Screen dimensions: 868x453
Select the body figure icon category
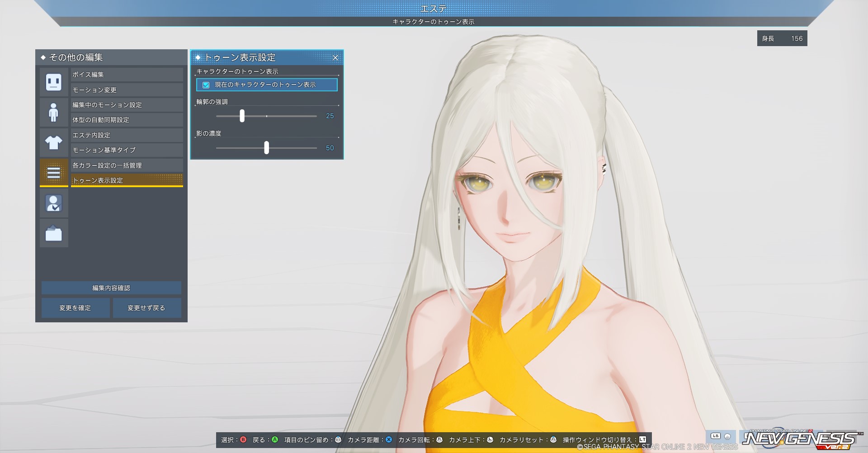(x=54, y=112)
